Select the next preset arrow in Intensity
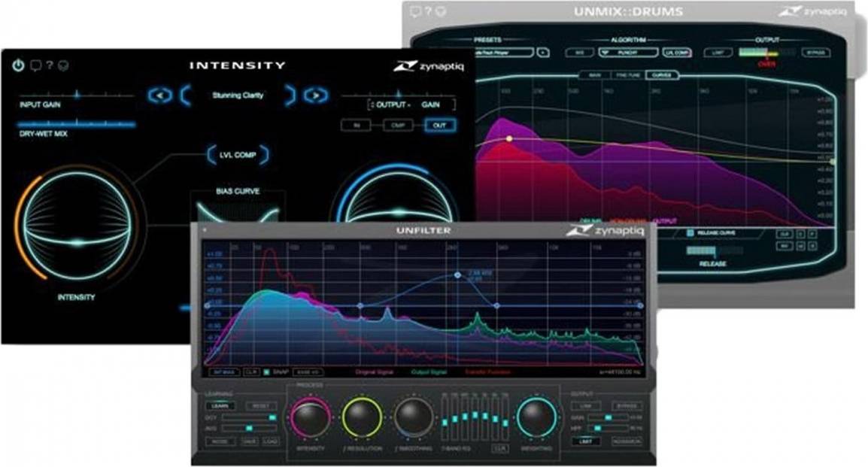The image size is (868, 467). tap(316, 96)
